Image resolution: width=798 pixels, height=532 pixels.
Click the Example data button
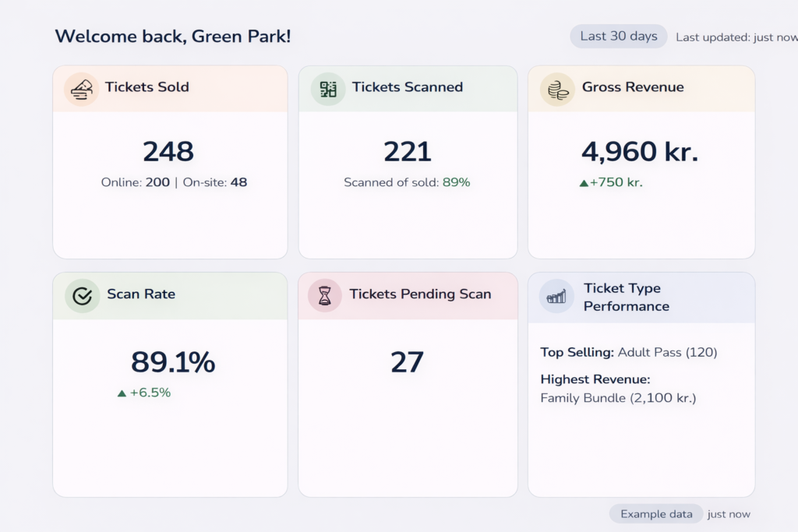(x=655, y=514)
